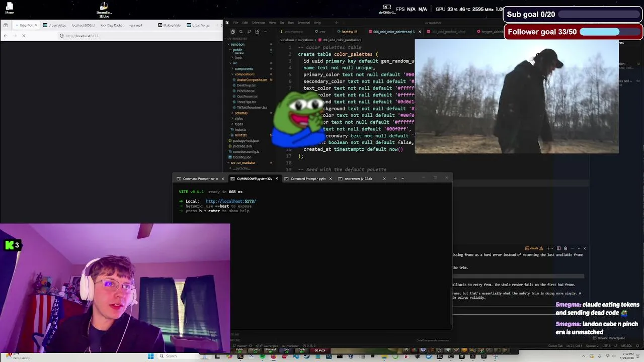Open index.ts in the file tree
The image size is (644, 362).
(240, 130)
